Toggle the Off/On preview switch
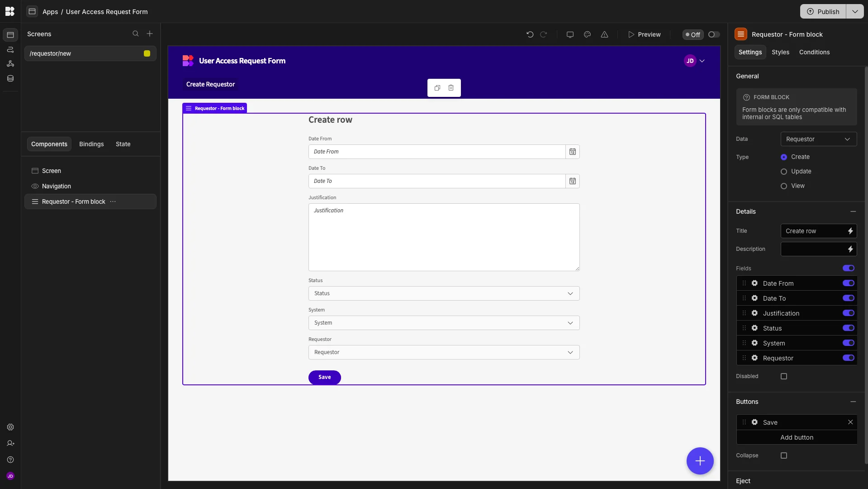Viewport: 868px width, 489px height. (x=713, y=34)
